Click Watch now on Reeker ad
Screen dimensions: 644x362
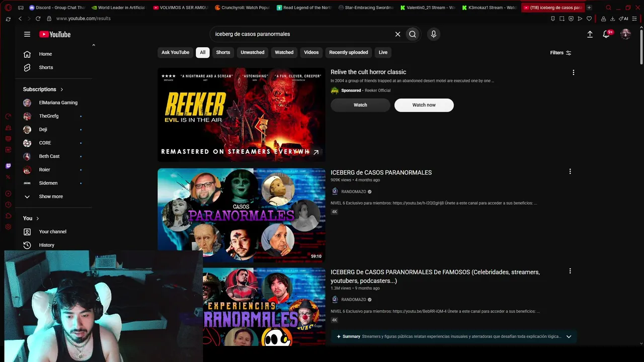[x=424, y=105]
